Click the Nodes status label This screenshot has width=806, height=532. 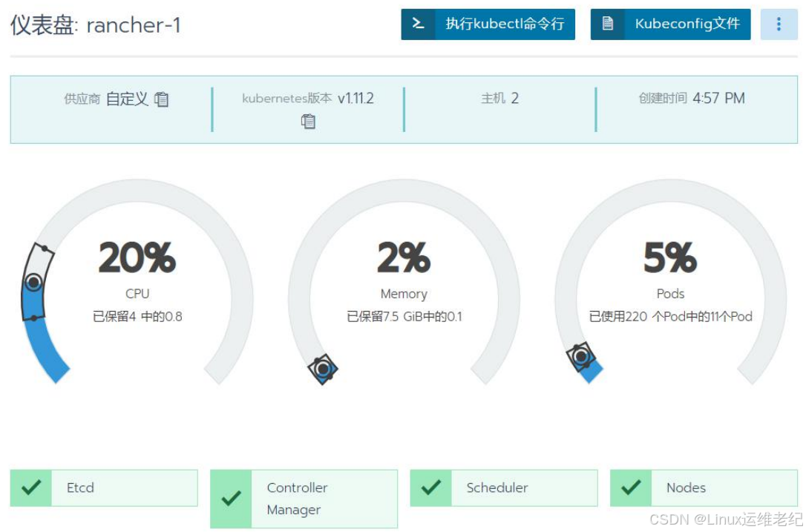point(687,487)
